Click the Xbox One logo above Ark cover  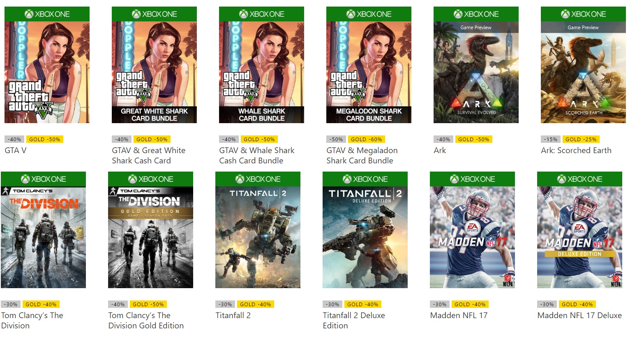476,14
